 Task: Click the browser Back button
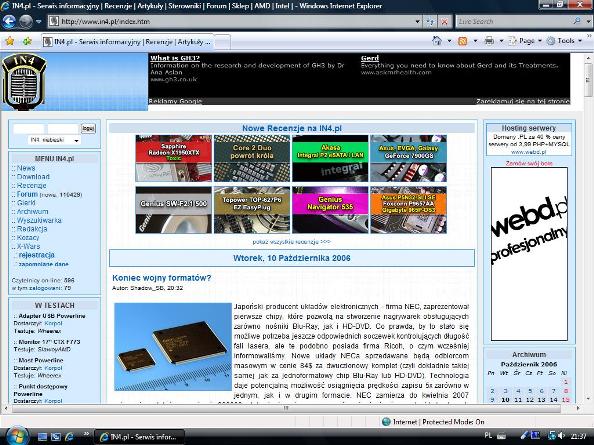[x=9, y=22]
